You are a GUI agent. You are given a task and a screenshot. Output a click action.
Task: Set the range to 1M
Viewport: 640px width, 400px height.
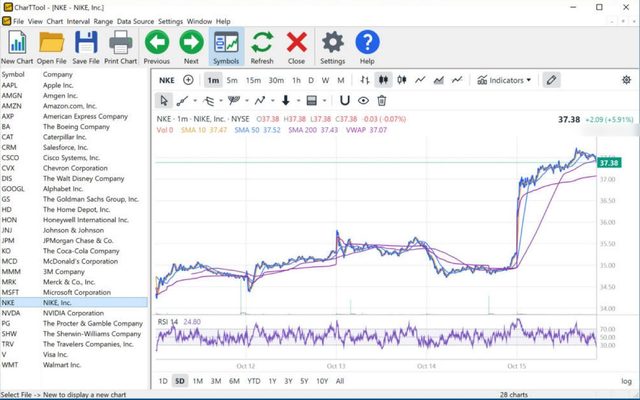pyautogui.click(x=198, y=381)
